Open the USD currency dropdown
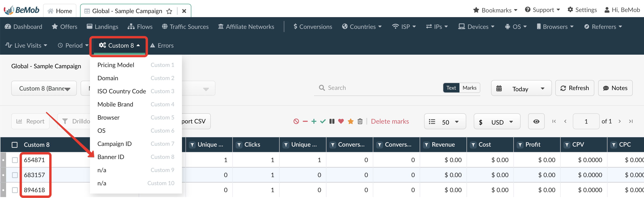 tap(497, 121)
